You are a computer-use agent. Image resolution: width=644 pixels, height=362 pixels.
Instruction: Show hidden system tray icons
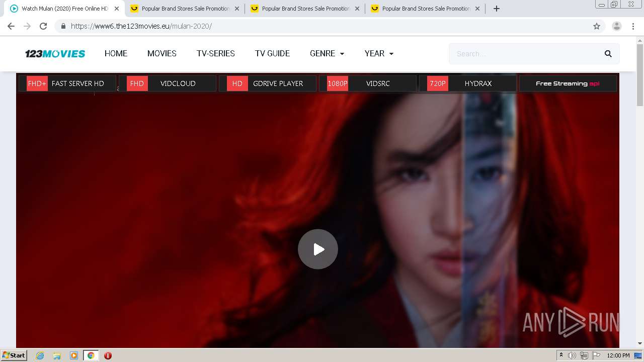[561, 355]
